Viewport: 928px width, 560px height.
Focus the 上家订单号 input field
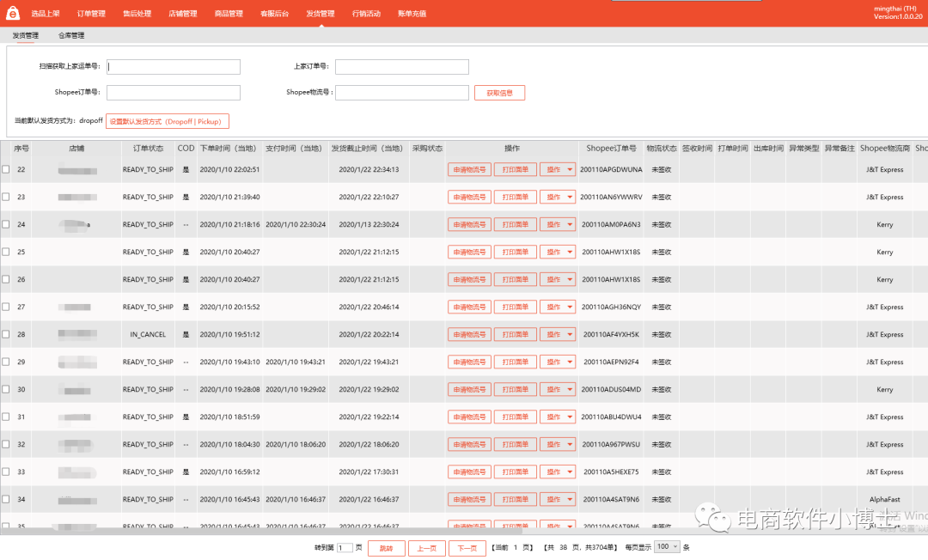point(402,67)
